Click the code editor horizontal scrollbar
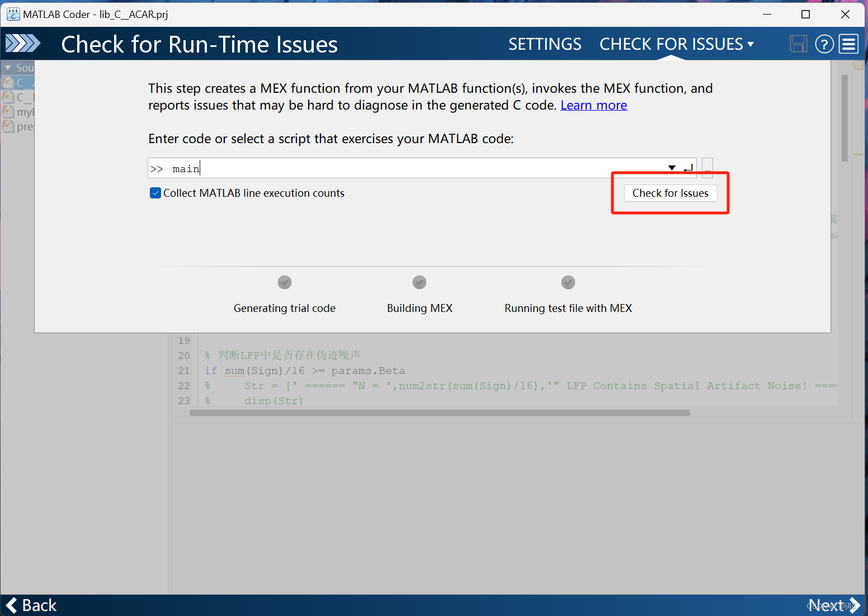 tap(440, 413)
